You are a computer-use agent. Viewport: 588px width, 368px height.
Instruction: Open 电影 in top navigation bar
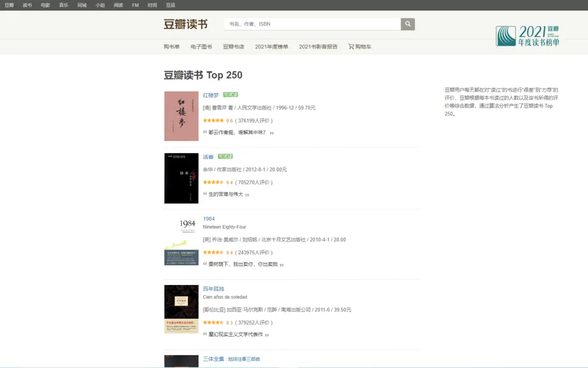pos(46,5)
